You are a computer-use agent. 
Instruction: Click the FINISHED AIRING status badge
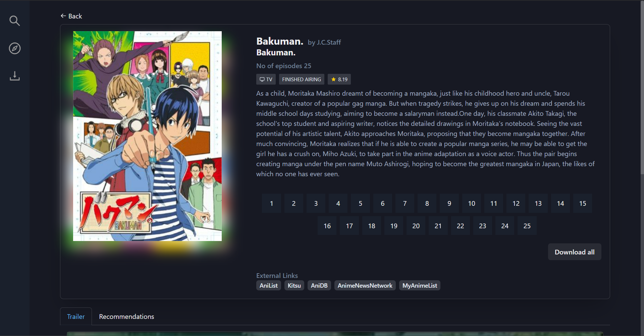tap(302, 79)
